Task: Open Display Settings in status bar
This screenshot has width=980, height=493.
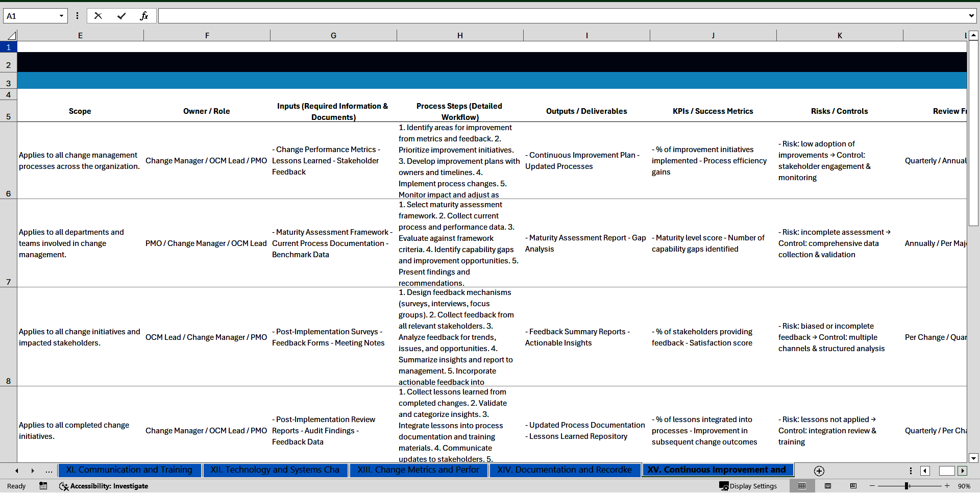Action: (x=748, y=486)
